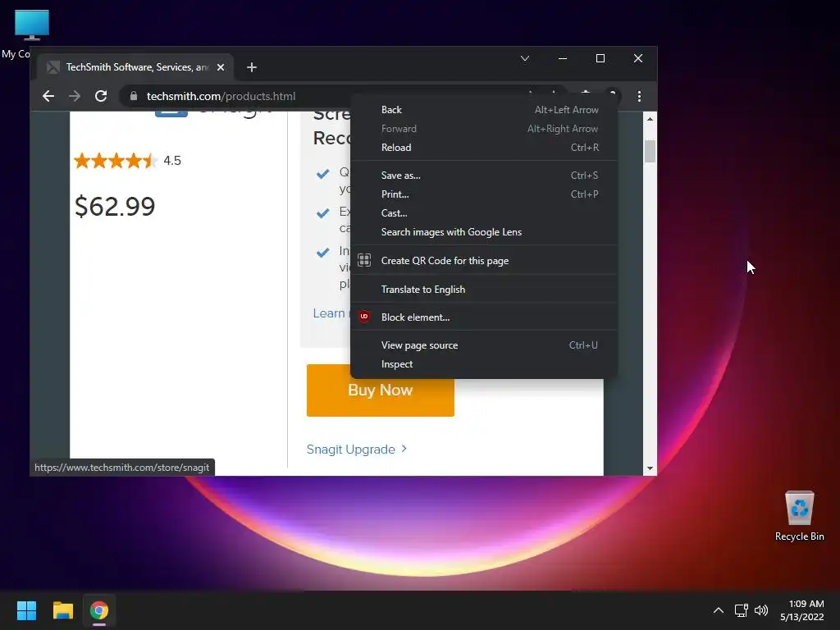Click the volume speaker tray icon
840x630 pixels.
click(x=760, y=610)
